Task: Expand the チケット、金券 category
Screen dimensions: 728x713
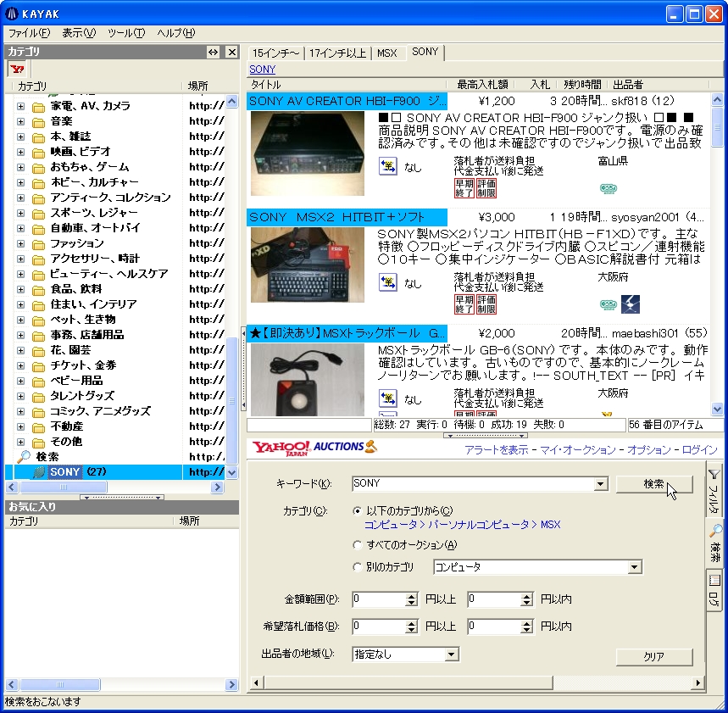Action: [20, 365]
